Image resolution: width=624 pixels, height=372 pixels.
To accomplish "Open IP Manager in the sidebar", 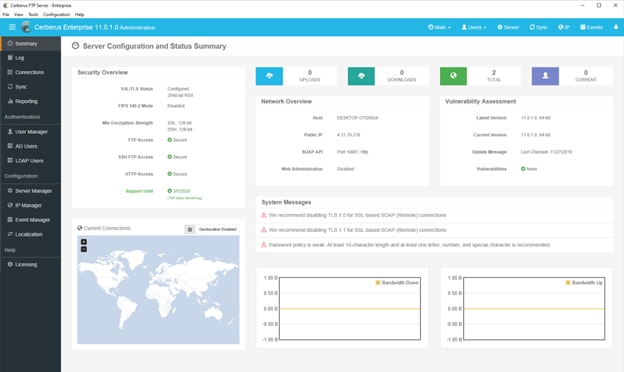I will point(31,205).
